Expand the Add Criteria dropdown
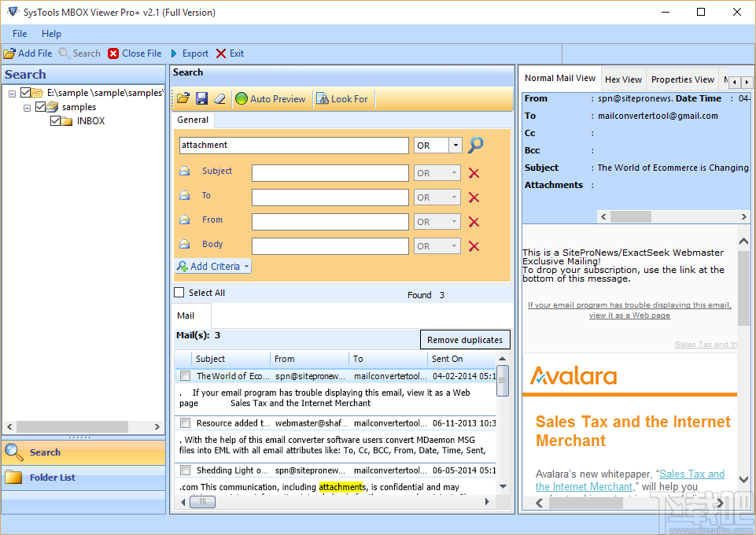The image size is (756, 535). coord(247,267)
